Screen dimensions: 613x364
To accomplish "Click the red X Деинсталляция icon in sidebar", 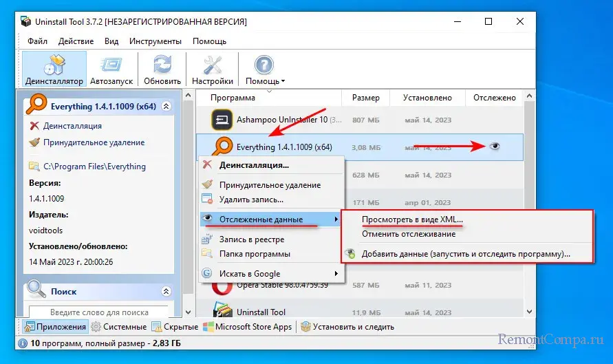I will 34,126.
